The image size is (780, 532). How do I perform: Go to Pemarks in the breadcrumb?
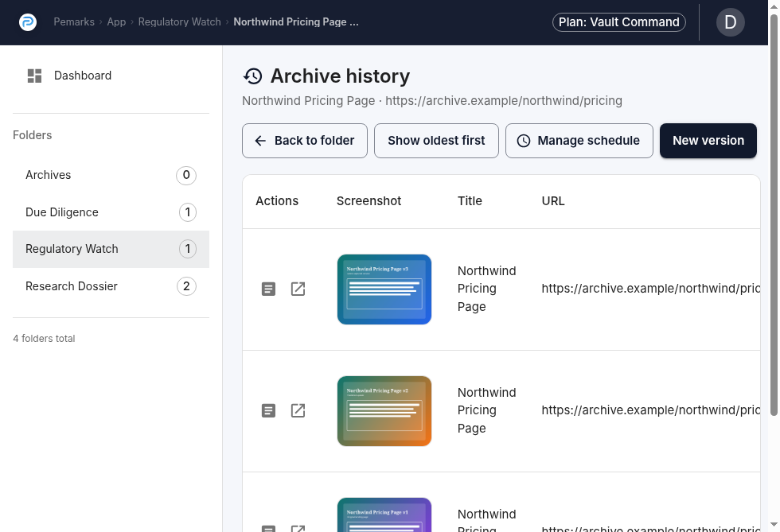pos(74,22)
